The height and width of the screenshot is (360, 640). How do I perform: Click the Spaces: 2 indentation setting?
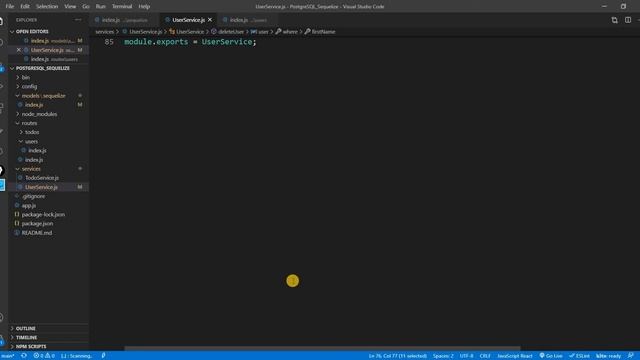pyautogui.click(x=443, y=356)
